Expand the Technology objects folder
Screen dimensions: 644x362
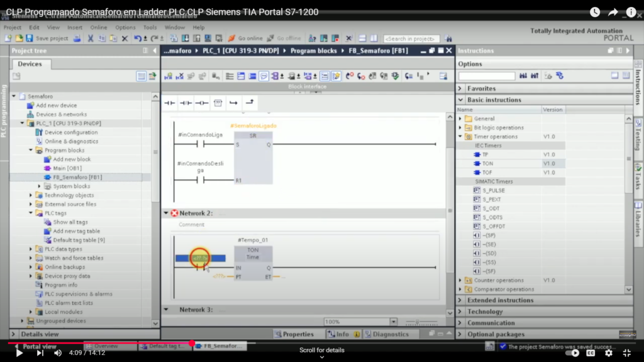(x=31, y=195)
